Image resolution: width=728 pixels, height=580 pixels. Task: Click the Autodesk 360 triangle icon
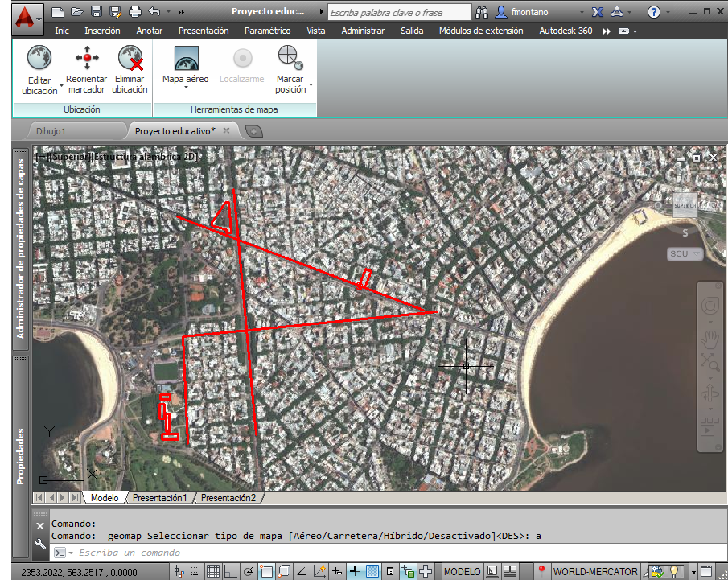[617, 12]
